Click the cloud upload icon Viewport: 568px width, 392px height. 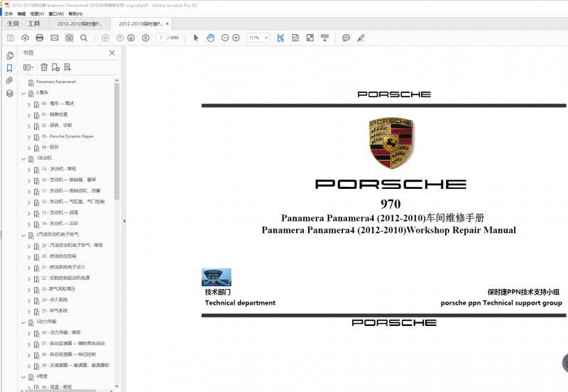coord(25,38)
